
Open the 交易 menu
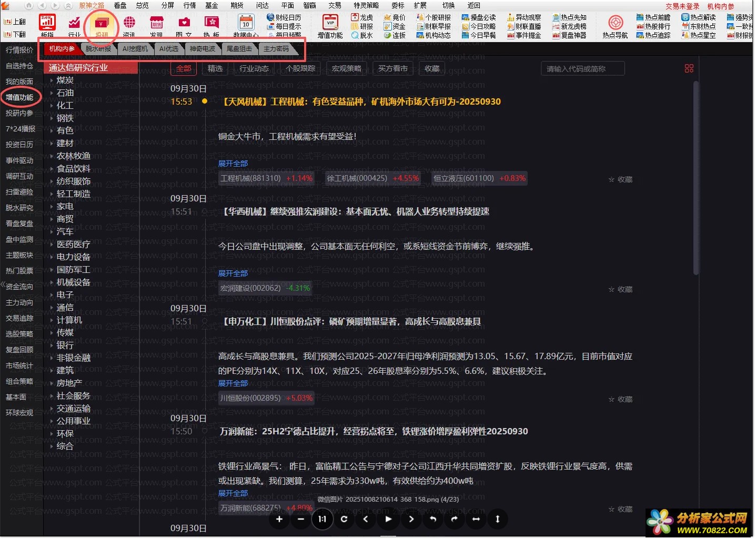[335, 5]
